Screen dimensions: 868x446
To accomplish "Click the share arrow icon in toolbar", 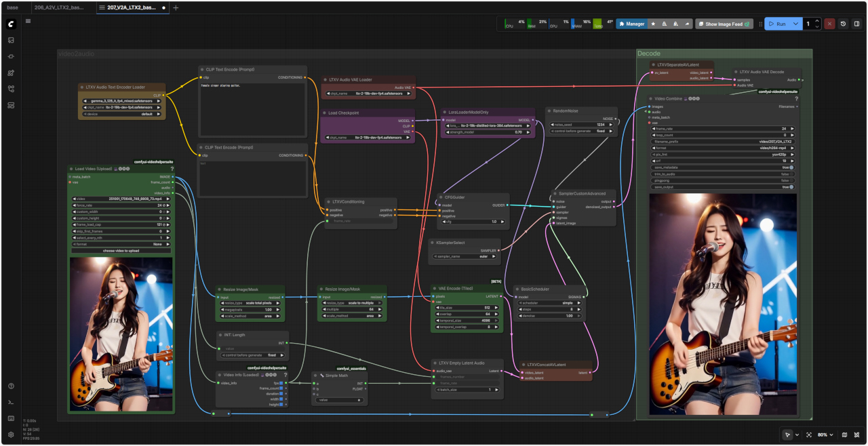I will pyautogui.click(x=686, y=24).
